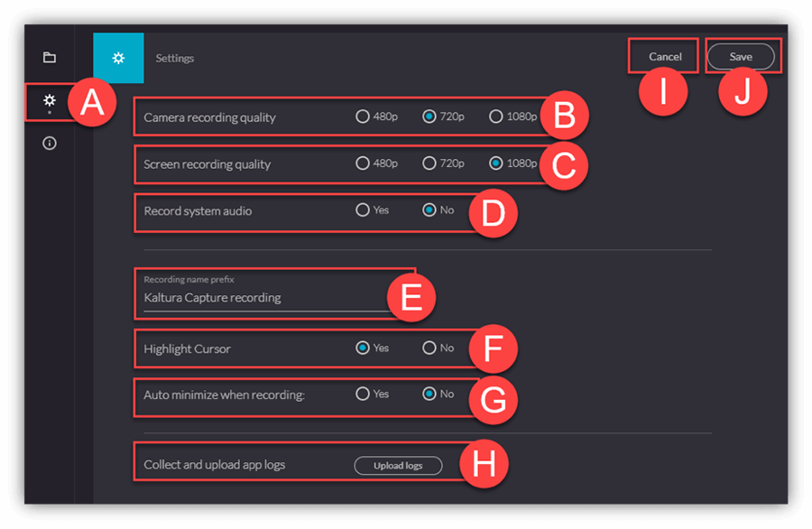Select 1080p screen recording quality

495,163
